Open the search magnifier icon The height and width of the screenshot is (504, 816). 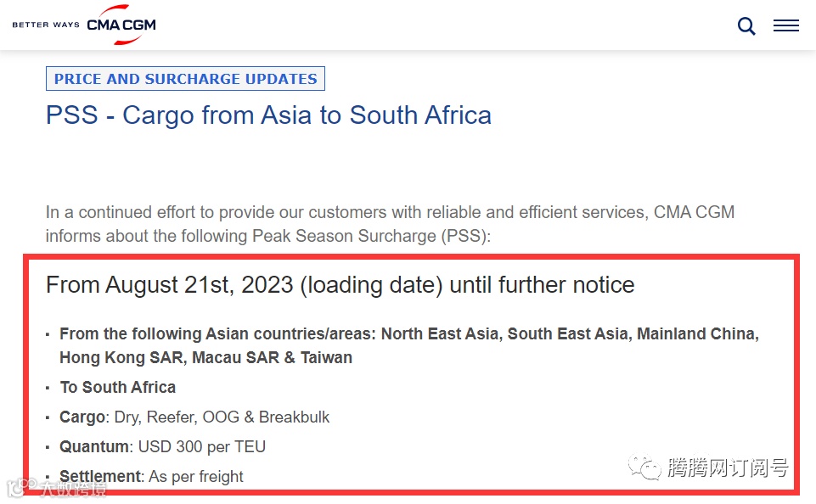pyautogui.click(x=746, y=26)
